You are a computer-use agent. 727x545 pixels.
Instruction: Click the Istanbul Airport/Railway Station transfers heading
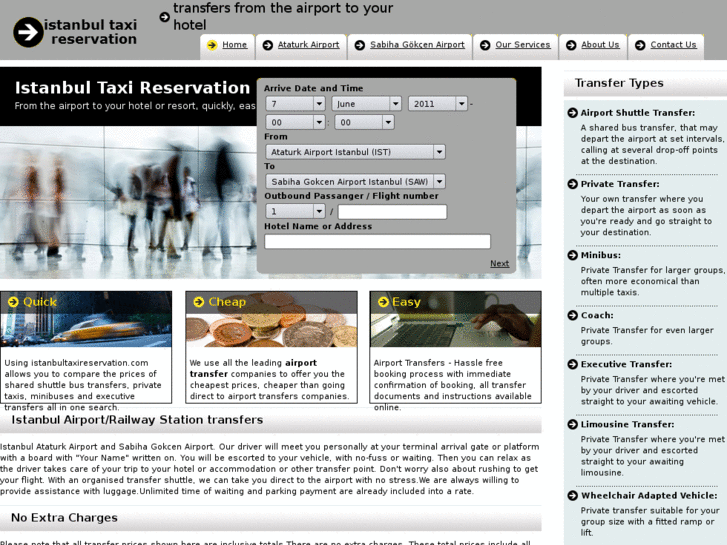click(137, 420)
